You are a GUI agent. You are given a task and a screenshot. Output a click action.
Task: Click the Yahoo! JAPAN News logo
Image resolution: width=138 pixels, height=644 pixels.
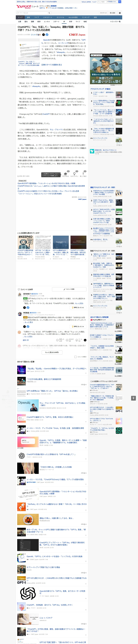pos(28,7)
